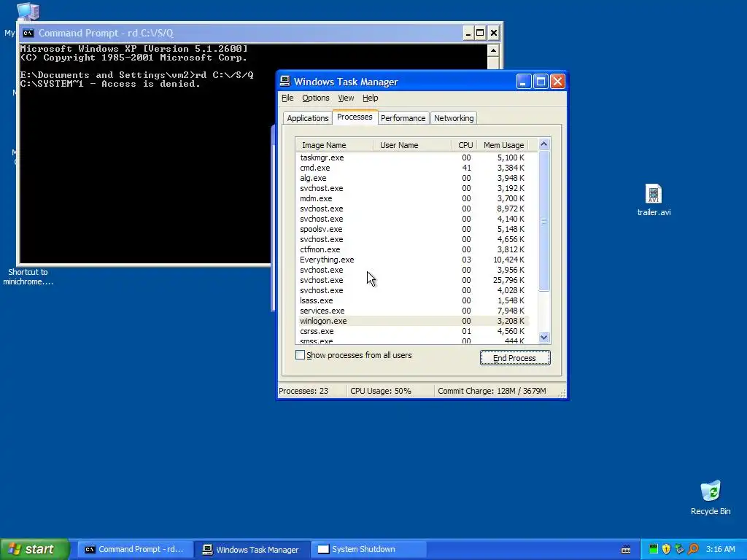Select the spoolsv.exe process
Viewport: 747px width, 560px height.
(x=414, y=228)
